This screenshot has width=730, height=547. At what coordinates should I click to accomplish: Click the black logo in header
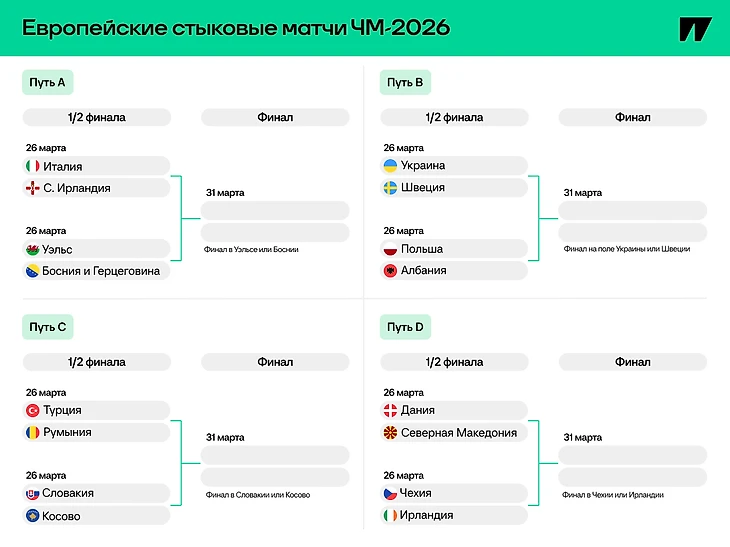coord(695,29)
